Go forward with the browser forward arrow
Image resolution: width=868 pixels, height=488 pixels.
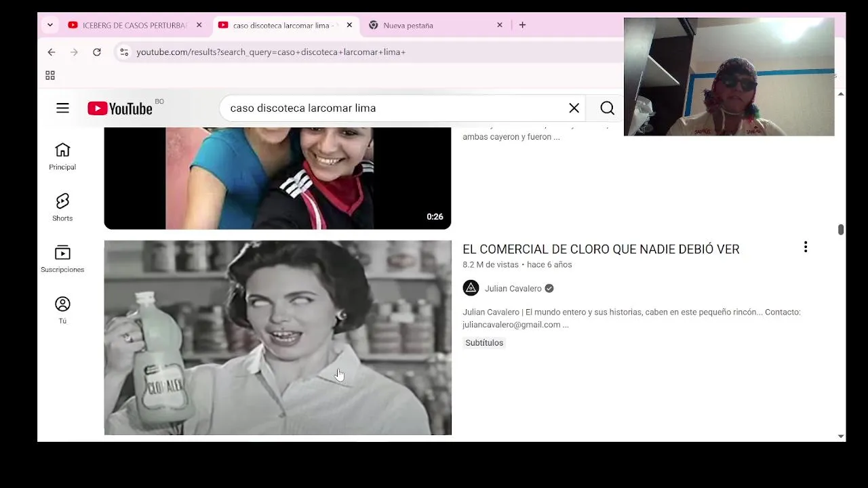point(74,52)
